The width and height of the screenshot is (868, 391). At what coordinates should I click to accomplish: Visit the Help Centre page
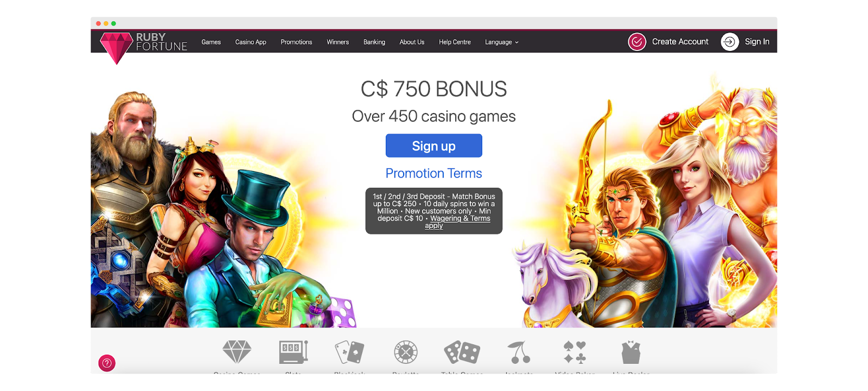[455, 42]
